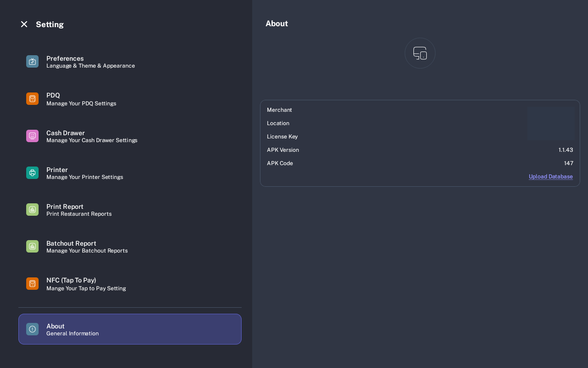
Task: Click the About heading in right pane
Action: [x=277, y=23]
